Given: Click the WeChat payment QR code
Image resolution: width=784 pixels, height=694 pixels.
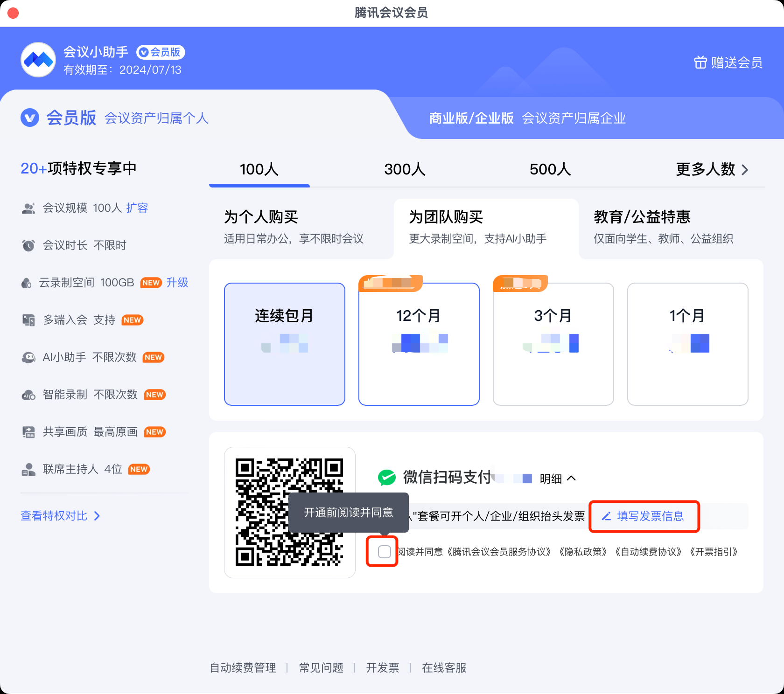Looking at the screenshot, I should pyautogui.click(x=289, y=512).
